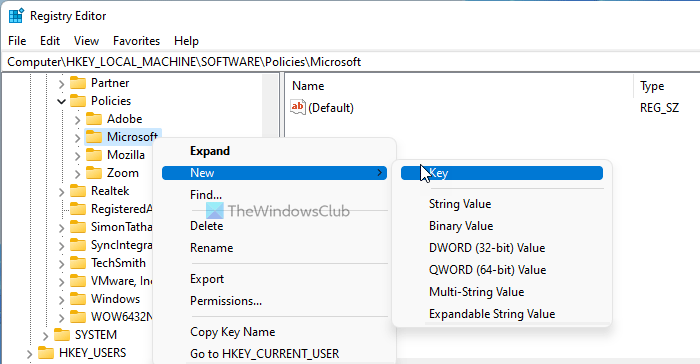
Task: Create a new Expandable String Value
Action: pyautogui.click(x=502, y=314)
